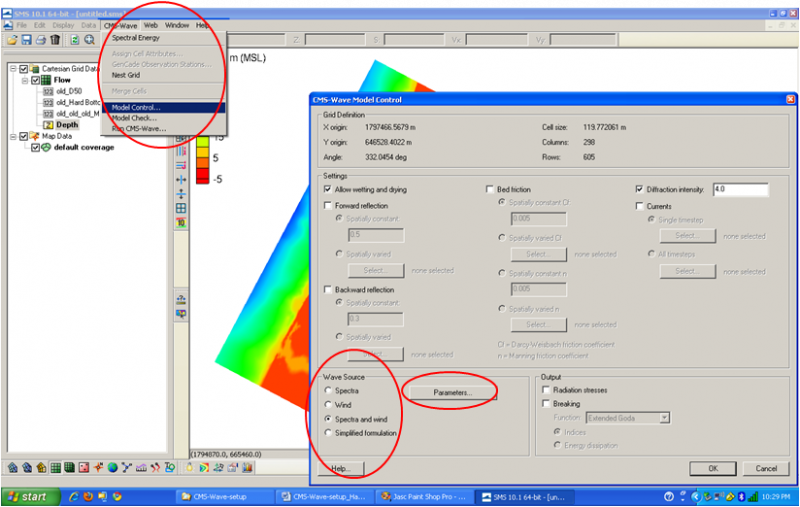
Task: Select the Map module compass-star icon
Action: (x=98, y=467)
